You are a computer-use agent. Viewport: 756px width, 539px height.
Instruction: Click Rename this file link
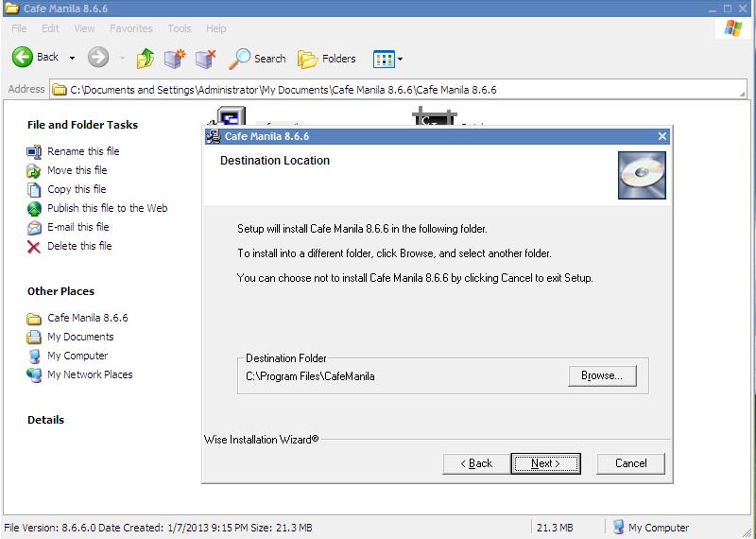(x=83, y=151)
